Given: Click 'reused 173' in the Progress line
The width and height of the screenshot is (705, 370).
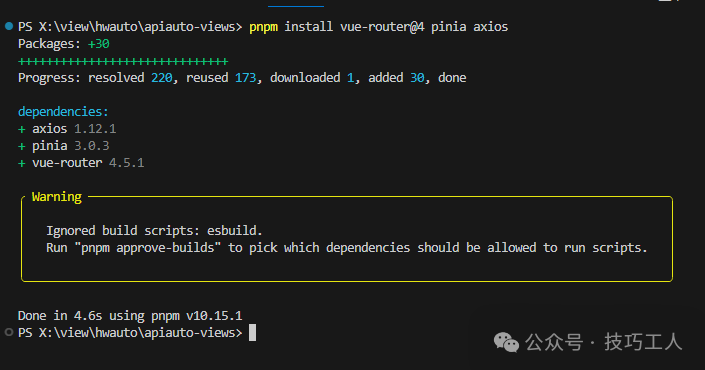Looking at the screenshot, I should pyautogui.click(x=221, y=78).
